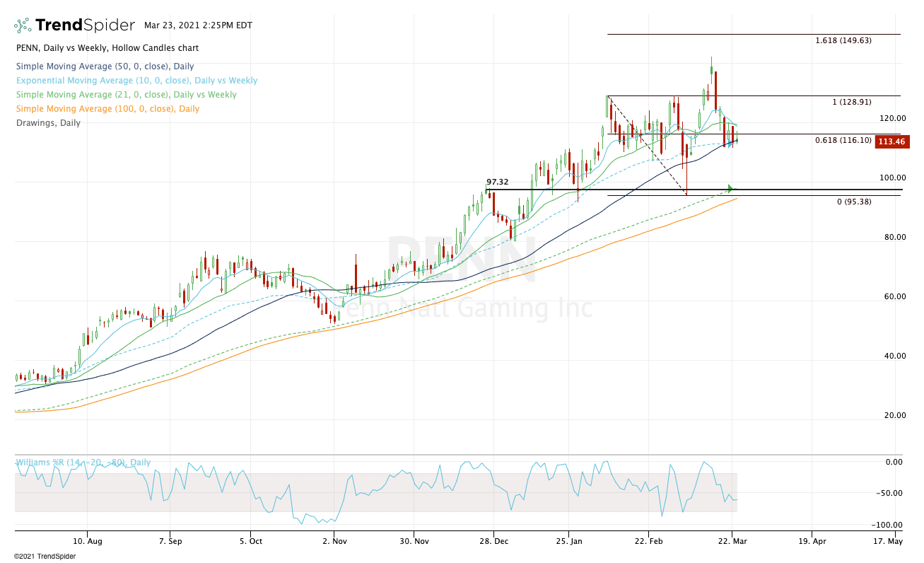Click the blue arrow marker beside the latest candle
This screenshot has height=563, width=924.
(732, 144)
